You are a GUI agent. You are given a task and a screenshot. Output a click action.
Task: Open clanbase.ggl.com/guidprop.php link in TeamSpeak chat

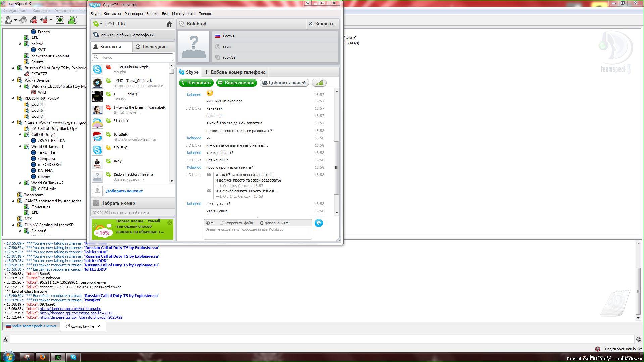[x=70, y=309]
